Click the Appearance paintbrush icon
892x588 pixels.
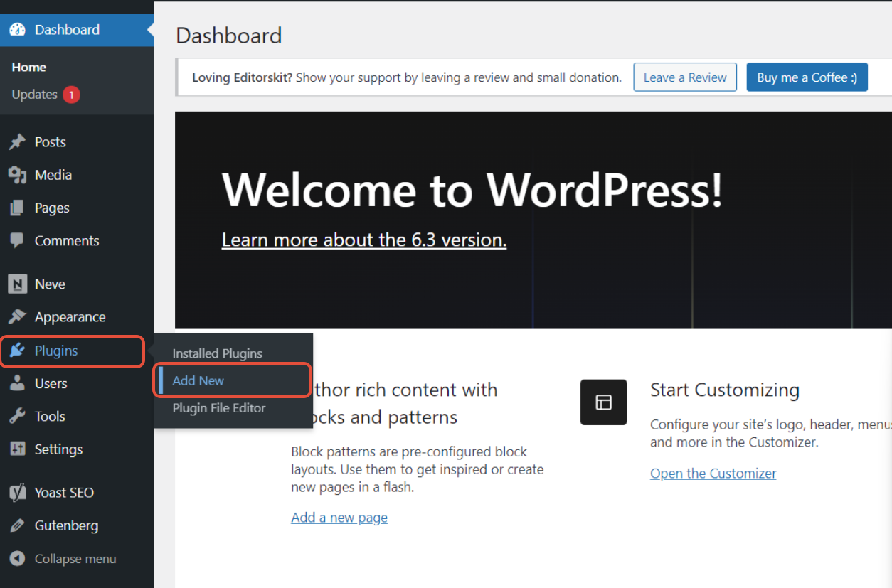(x=17, y=317)
